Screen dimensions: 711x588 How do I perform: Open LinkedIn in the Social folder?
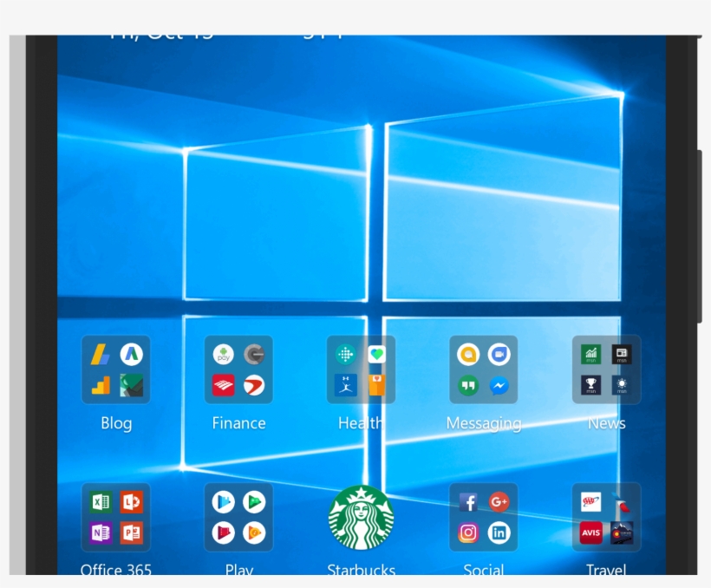point(499,532)
